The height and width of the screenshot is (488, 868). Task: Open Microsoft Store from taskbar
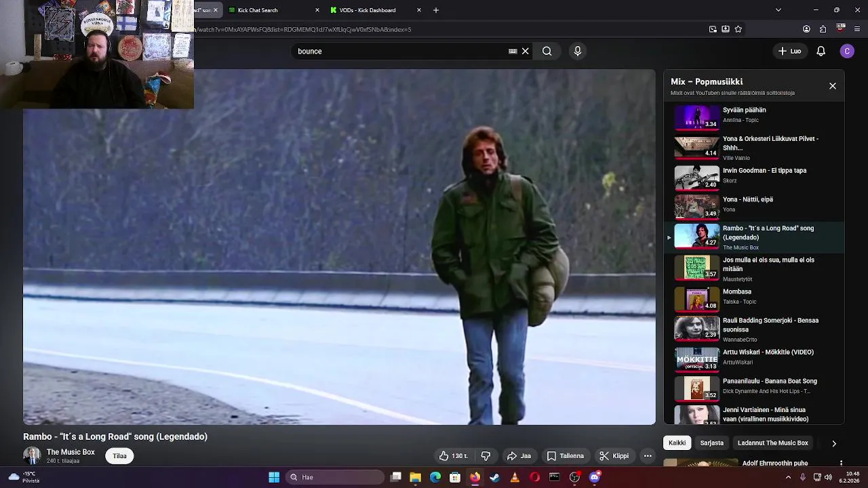click(x=455, y=477)
